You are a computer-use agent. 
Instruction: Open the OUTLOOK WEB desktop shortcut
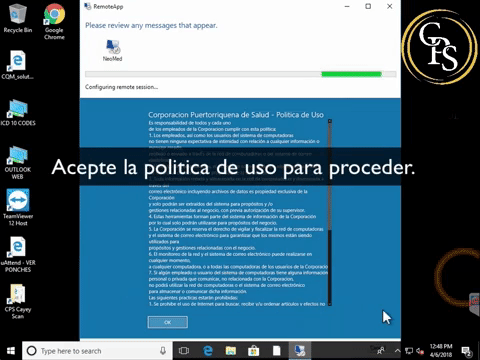point(18,162)
